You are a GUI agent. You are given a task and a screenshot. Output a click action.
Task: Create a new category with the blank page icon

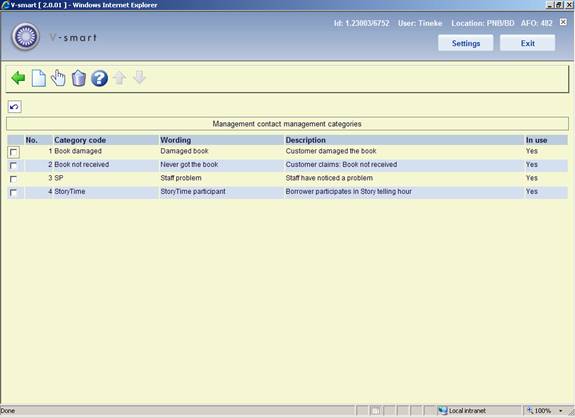[x=39, y=78]
